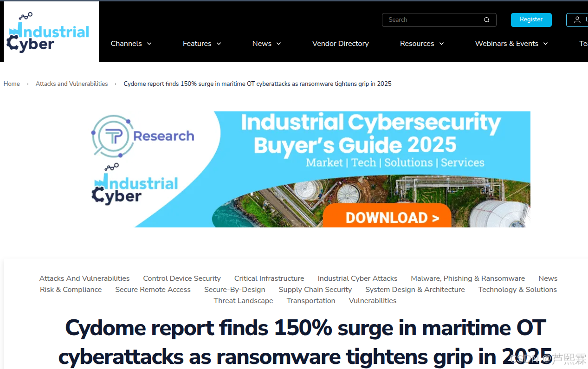Open Threat Landscape tag
Image resolution: width=588 pixels, height=369 pixels.
(x=243, y=301)
